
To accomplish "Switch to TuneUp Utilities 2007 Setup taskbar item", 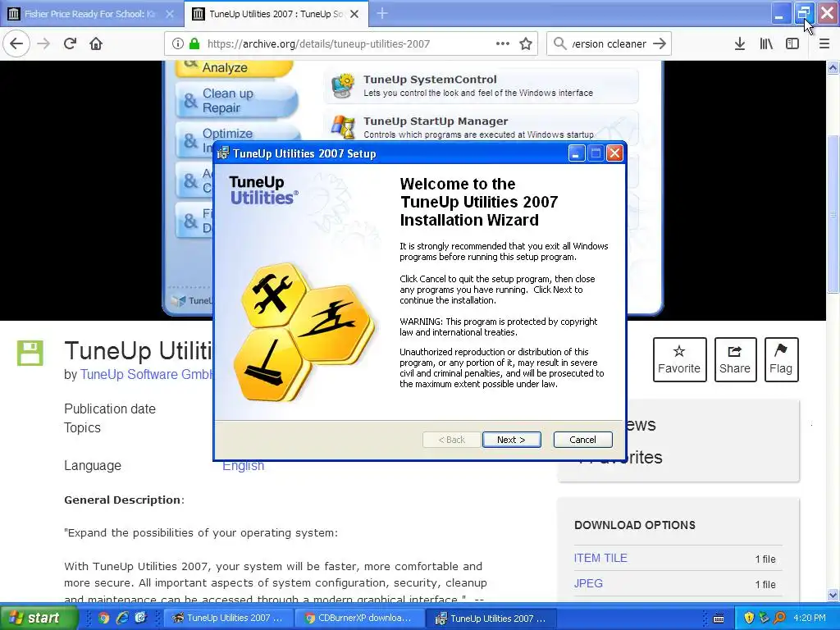I will point(492,619).
